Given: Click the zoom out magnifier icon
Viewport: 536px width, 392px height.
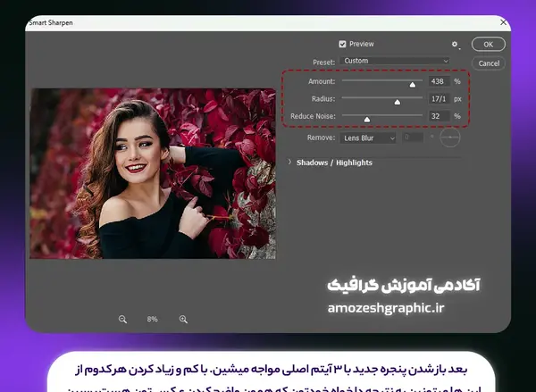Looking at the screenshot, I should (122, 319).
